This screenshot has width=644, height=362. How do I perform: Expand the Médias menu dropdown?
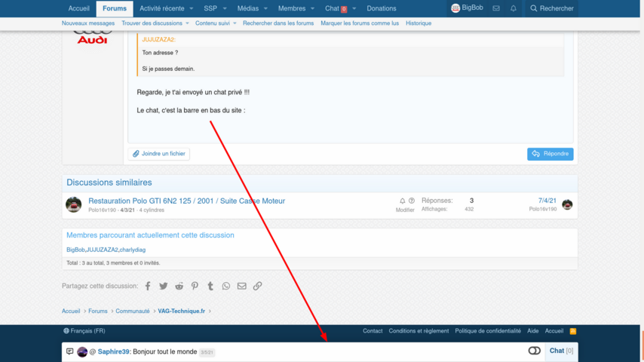click(266, 8)
